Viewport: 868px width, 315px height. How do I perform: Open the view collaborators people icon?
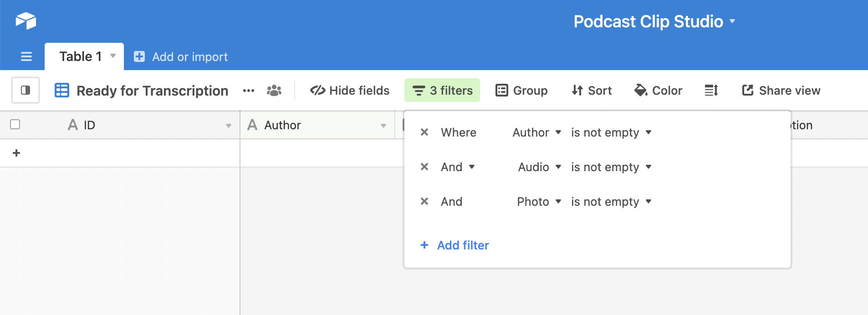point(274,91)
